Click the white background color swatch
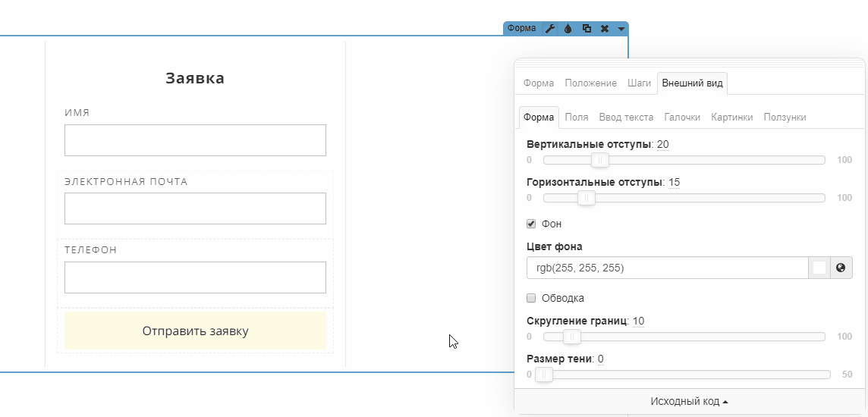 click(819, 268)
